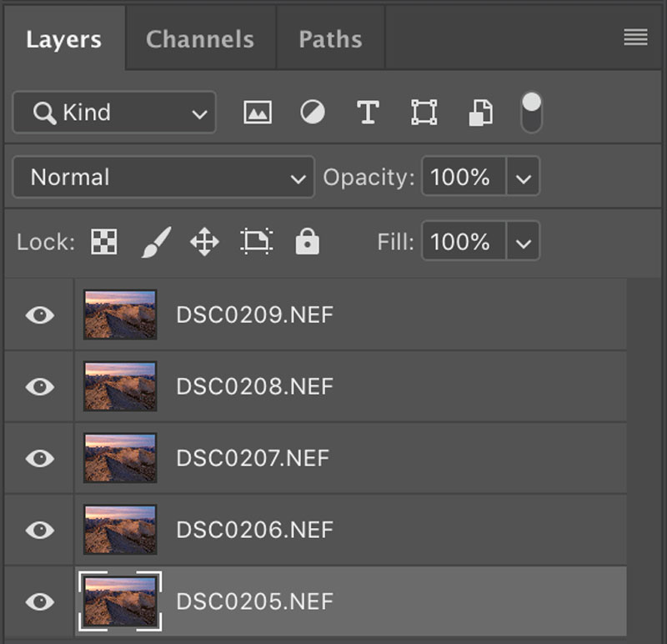This screenshot has width=667, height=644.
Task: Lock image pixels brush icon
Action: [x=155, y=242]
